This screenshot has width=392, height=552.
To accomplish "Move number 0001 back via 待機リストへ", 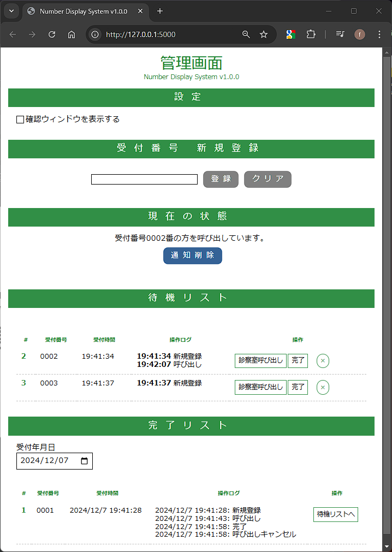I will 336,515.
